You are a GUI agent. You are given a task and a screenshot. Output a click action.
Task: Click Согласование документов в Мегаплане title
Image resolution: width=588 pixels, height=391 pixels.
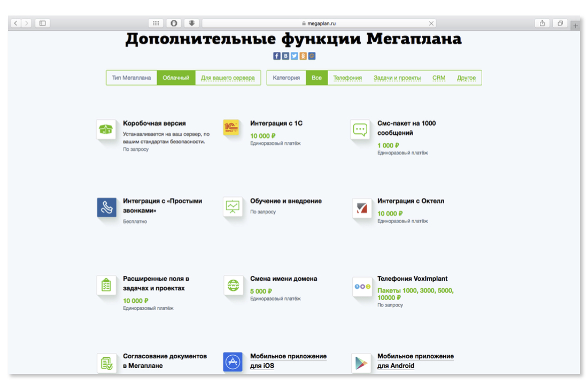[165, 361]
